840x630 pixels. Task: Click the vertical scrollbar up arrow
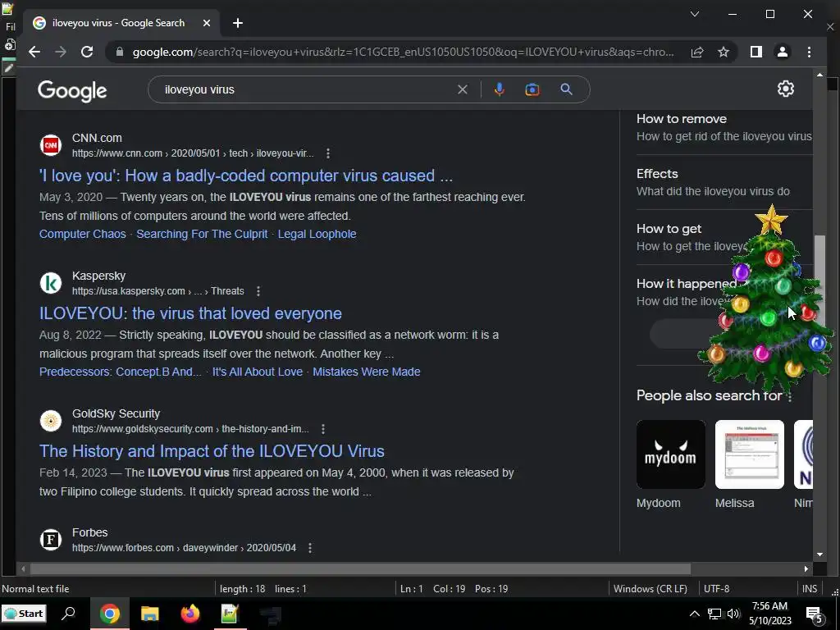coord(819,75)
